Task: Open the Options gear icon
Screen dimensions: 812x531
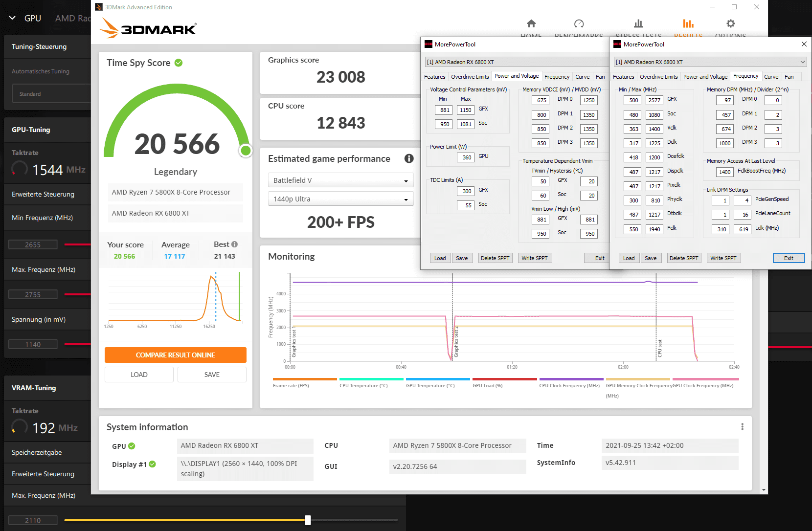Action: click(x=730, y=23)
